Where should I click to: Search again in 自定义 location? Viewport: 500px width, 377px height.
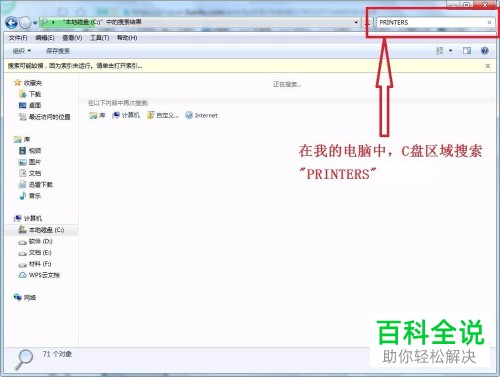(163, 115)
